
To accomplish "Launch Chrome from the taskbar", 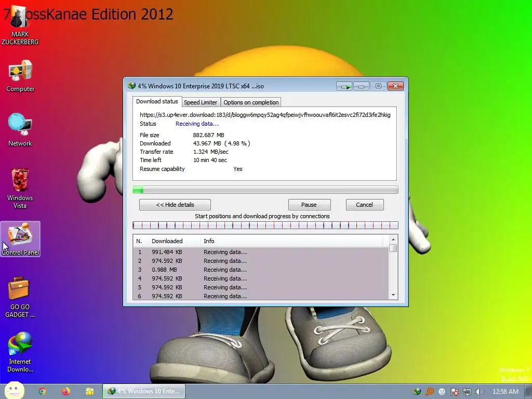I will [42, 391].
